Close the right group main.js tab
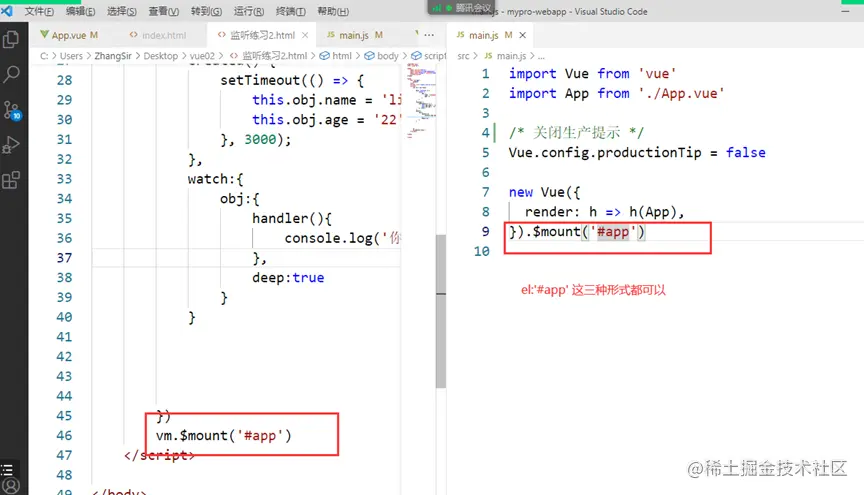The width and height of the screenshot is (864, 495). 522,35
